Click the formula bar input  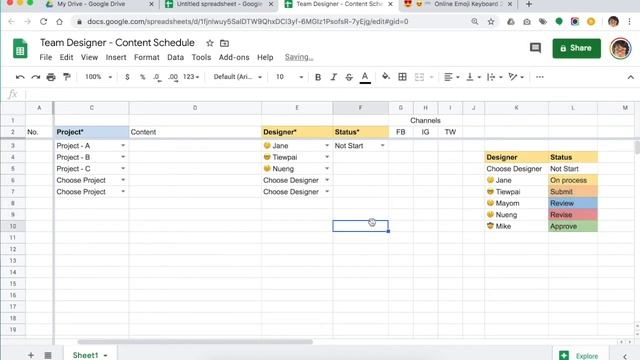click(x=331, y=94)
